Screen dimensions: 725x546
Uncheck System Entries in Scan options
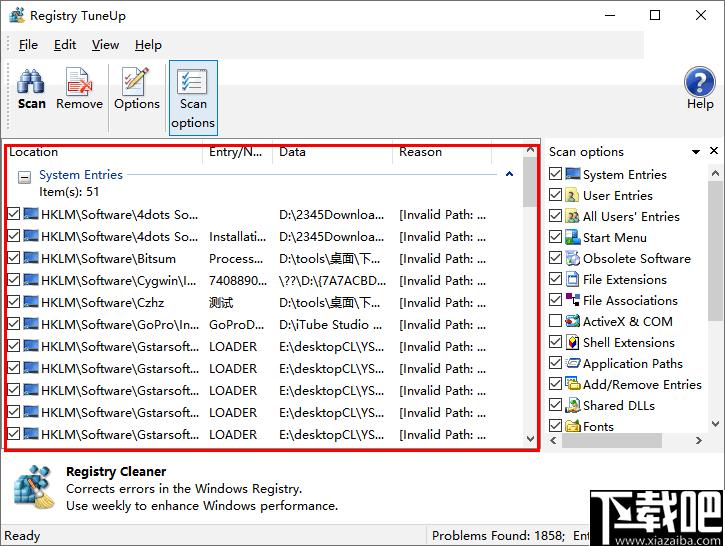pyautogui.click(x=555, y=174)
